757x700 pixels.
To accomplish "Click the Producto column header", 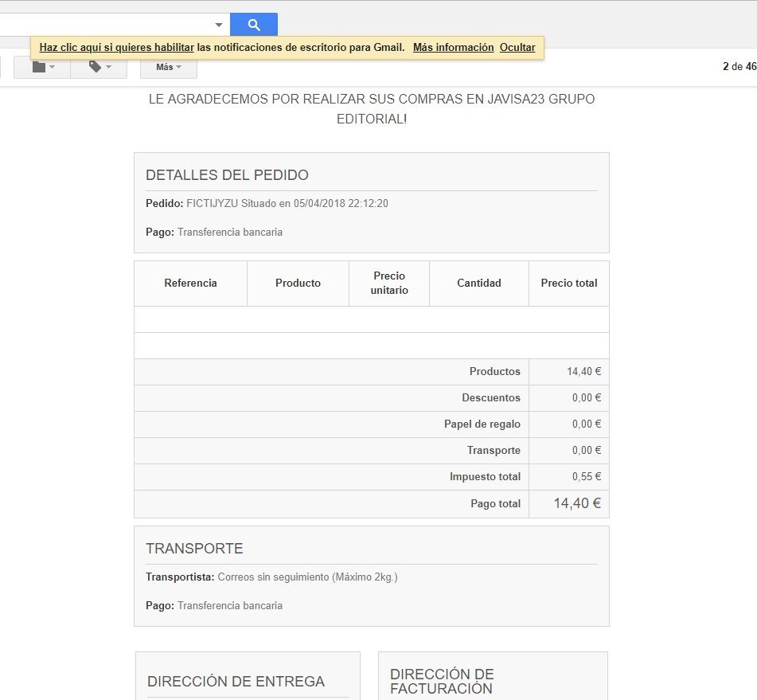I will tap(298, 283).
